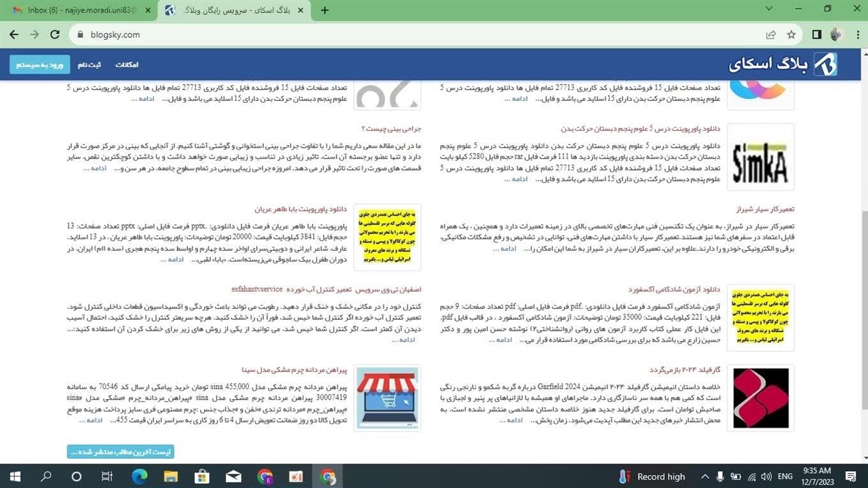Expand the tab search chevron in title bar
Viewport: 868px width, 488px height.
(x=769, y=9)
